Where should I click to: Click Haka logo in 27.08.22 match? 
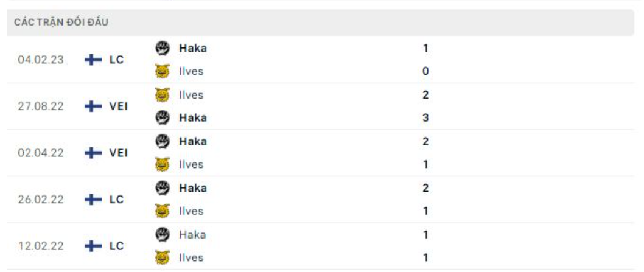click(161, 117)
